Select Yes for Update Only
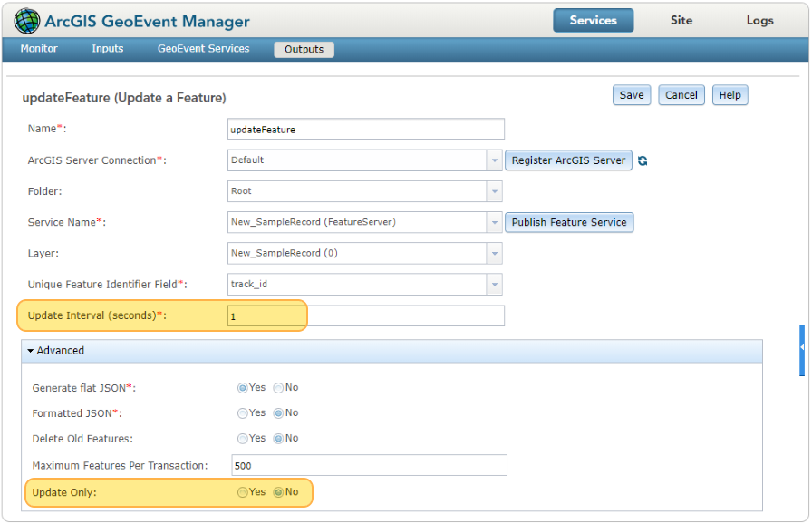The height and width of the screenshot is (524, 812). (242, 492)
